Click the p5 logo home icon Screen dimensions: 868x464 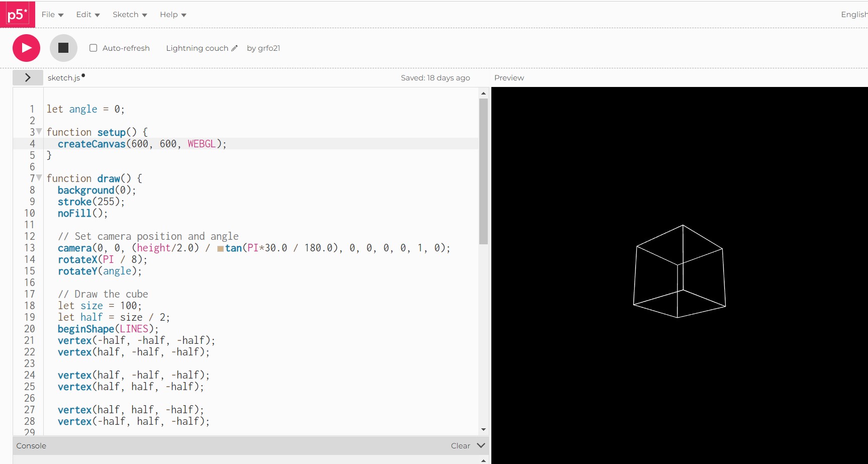17,15
